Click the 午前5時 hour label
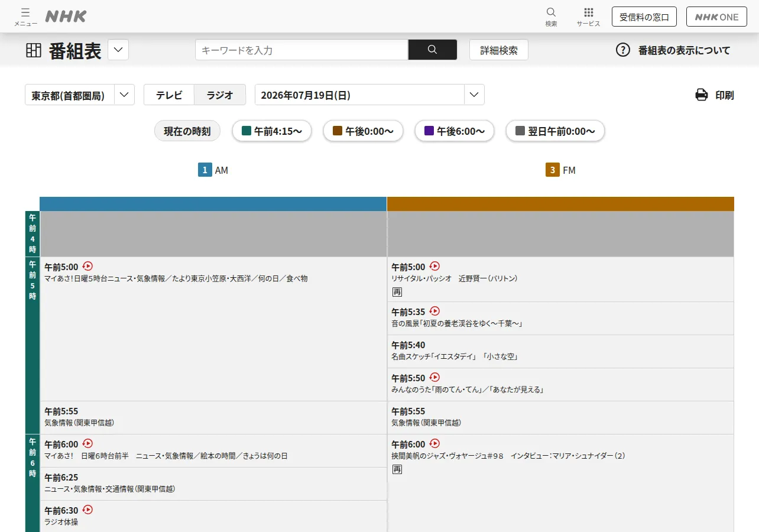 pos(33,345)
